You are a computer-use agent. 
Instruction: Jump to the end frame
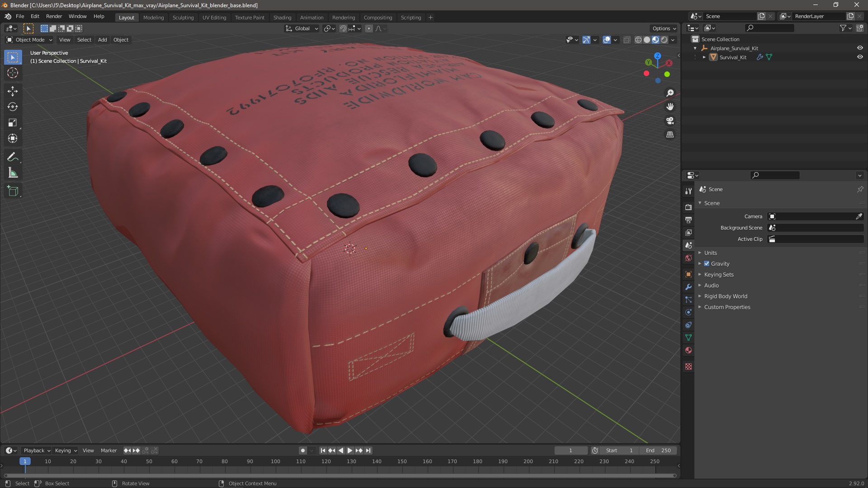(368, 450)
